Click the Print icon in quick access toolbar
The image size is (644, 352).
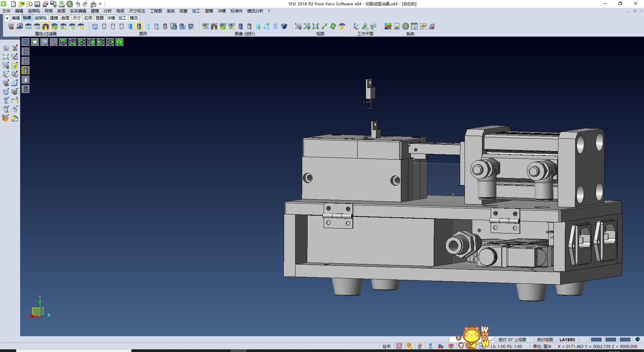[x=61, y=4]
